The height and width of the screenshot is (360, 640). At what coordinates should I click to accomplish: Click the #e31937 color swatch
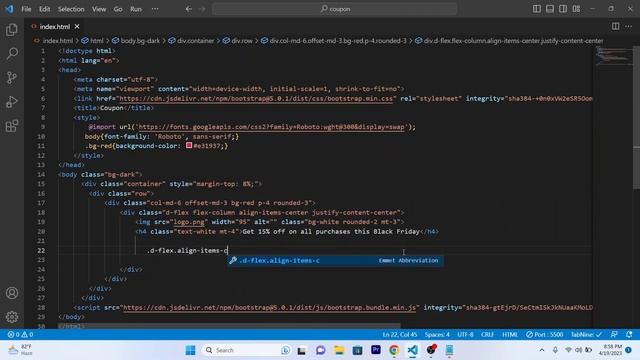pos(189,145)
